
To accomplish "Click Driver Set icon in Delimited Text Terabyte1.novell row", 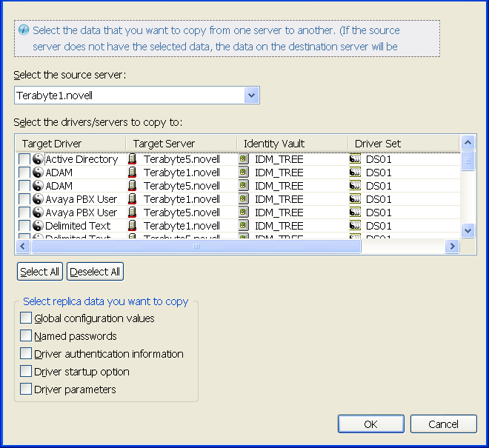I will click(355, 225).
